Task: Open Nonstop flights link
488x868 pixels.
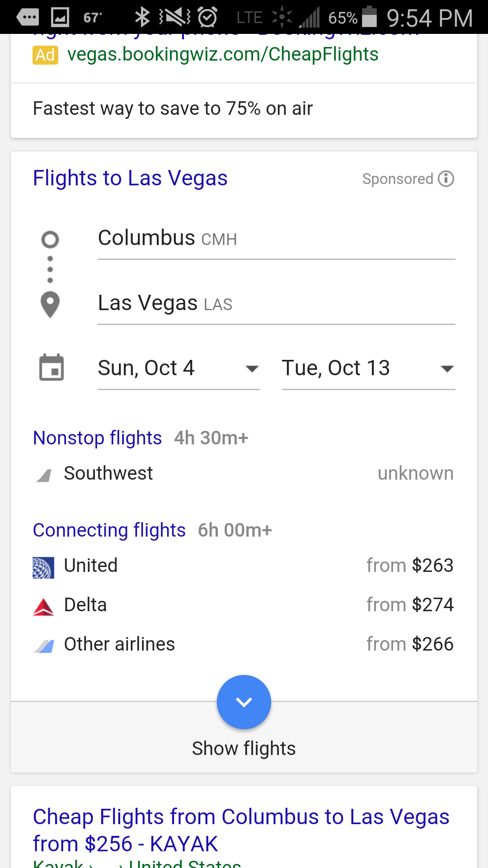Action: [98, 438]
